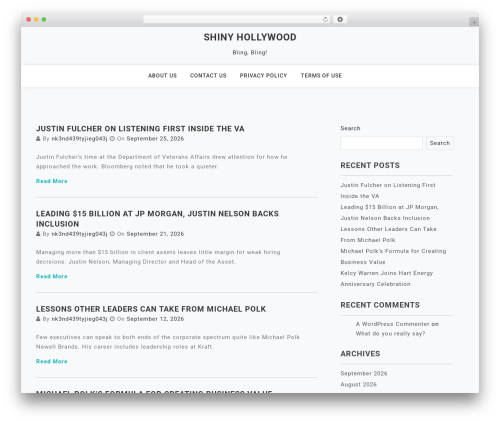
Task: Click the Recent Posts heading
Action: coord(370,165)
